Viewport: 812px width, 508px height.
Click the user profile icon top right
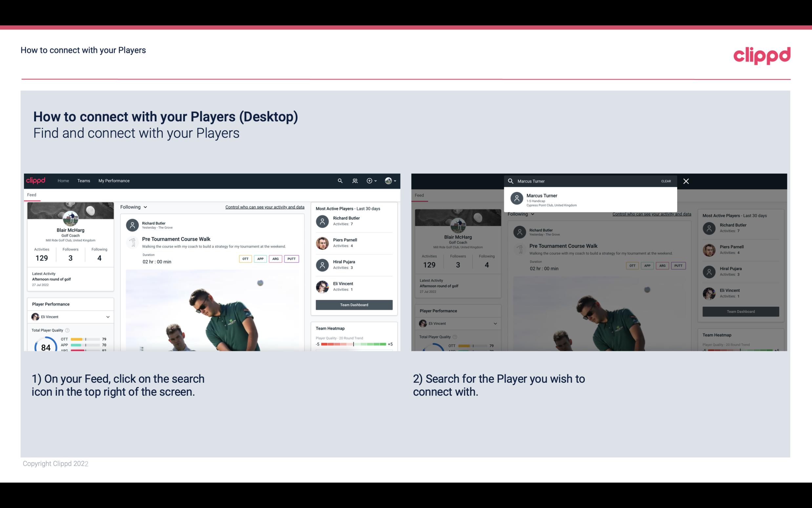point(389,181)
